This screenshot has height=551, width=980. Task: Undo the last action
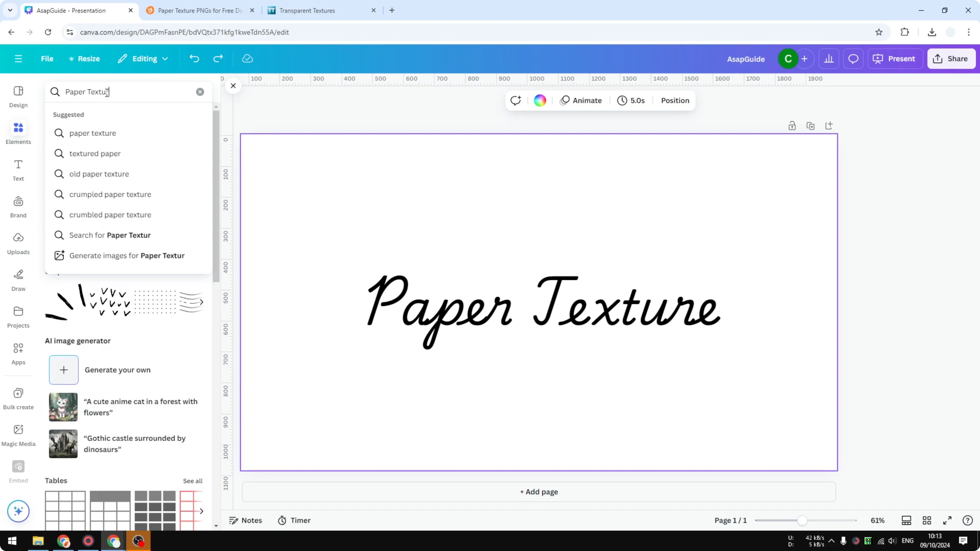[x=194, y=59]
